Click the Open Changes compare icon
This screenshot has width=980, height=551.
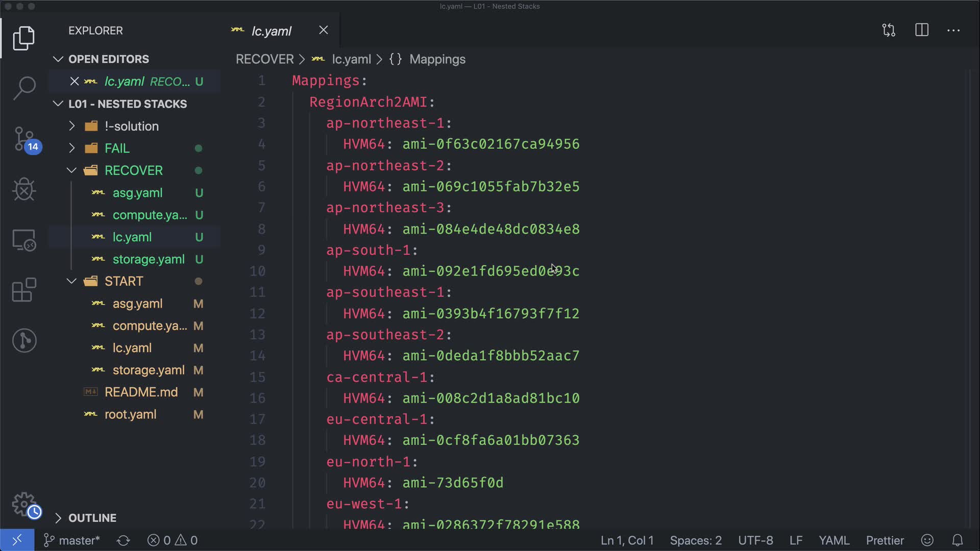[889, 30]
